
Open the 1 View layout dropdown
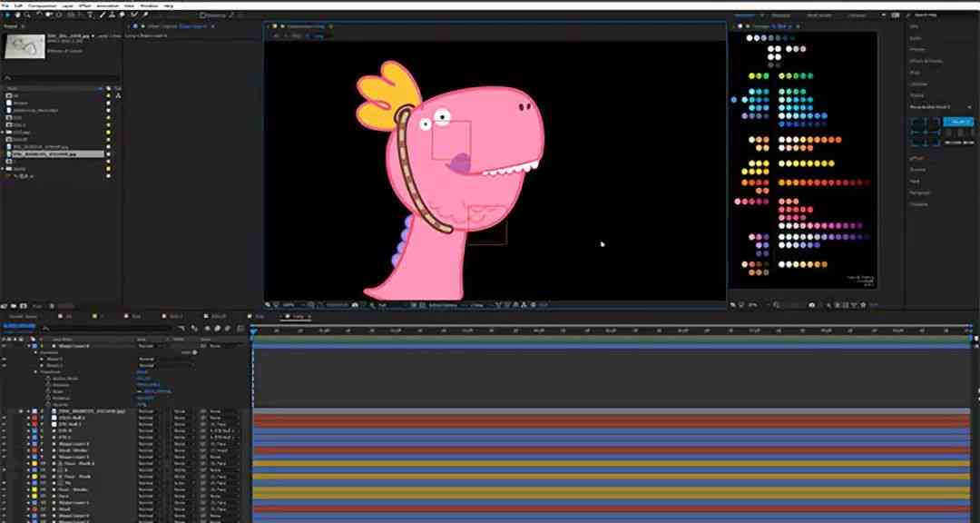pos(478,305)
